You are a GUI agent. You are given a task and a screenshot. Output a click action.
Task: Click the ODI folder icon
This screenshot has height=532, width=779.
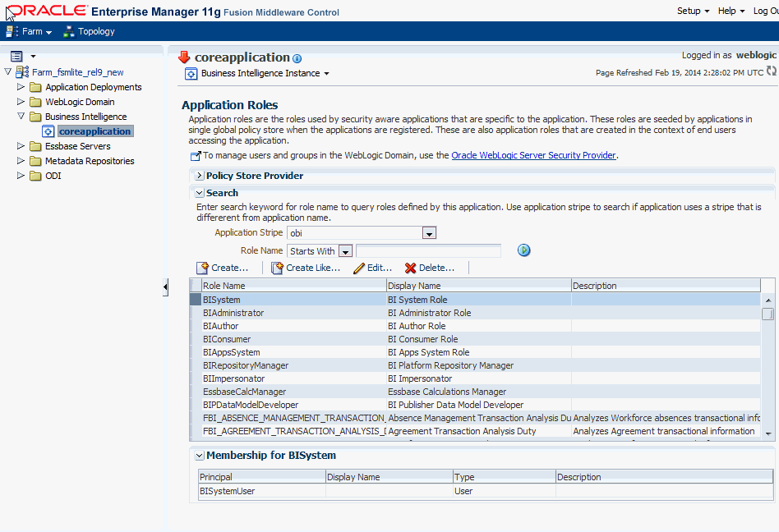pyautogui.click(x=35, y=177)
